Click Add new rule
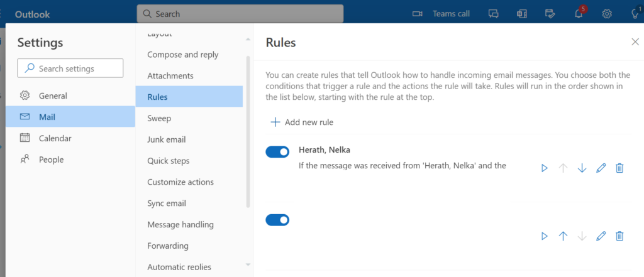 [x=302, y=122]
